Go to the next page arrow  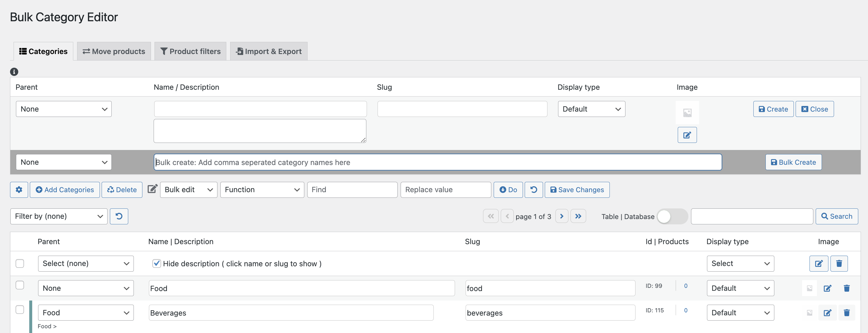pyautogui.click(x=561, y=216)
